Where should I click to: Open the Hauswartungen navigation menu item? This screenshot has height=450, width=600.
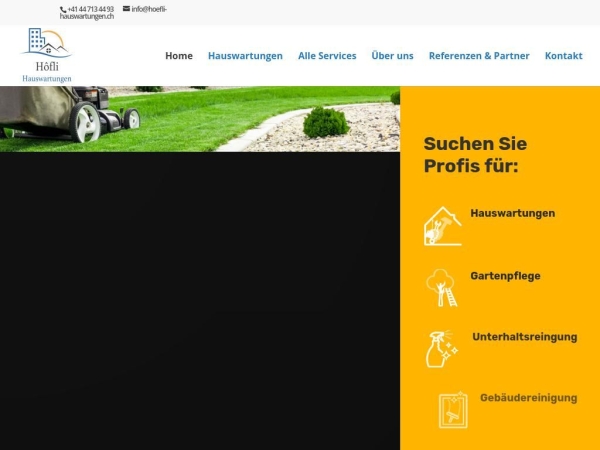[245, 56]
